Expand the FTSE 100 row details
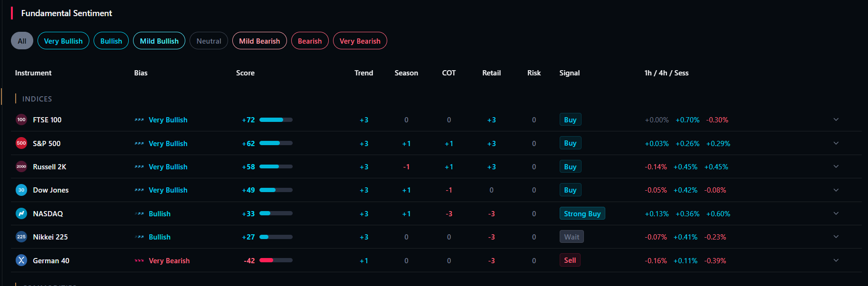This screenshot has height=286, width=868. pos(836,120)
